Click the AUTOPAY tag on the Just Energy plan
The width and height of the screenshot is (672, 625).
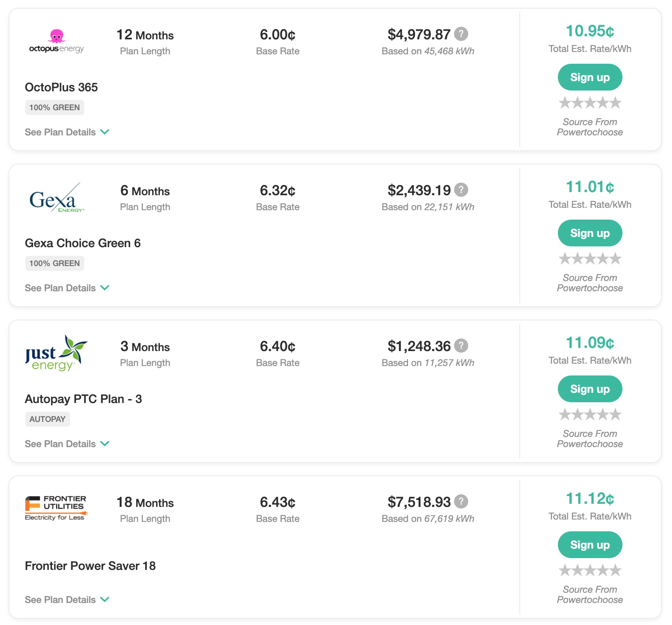tap(47, 419)
